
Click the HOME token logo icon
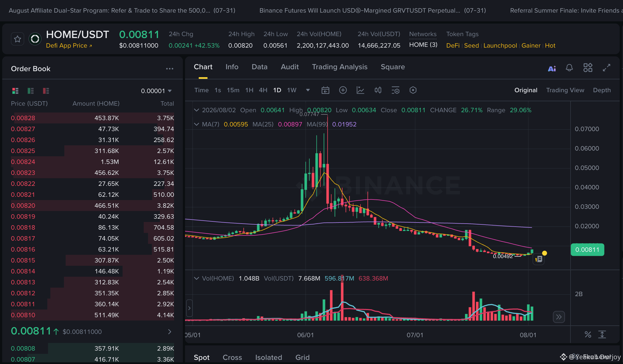tap(35, 39)
